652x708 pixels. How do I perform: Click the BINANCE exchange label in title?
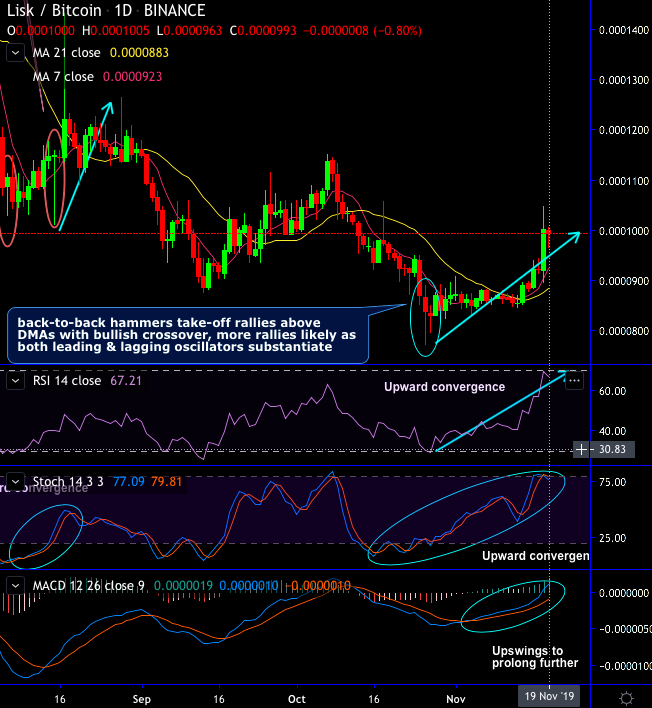[174, 11]
